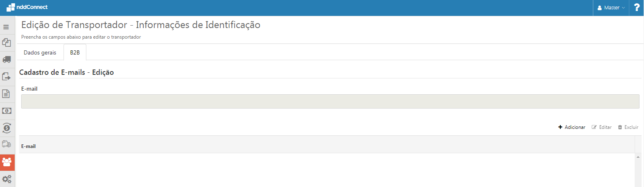The width and height of the screenshot is (644, 187).
Task: Open the money bill sidebar icon
Action: (7, 111)
